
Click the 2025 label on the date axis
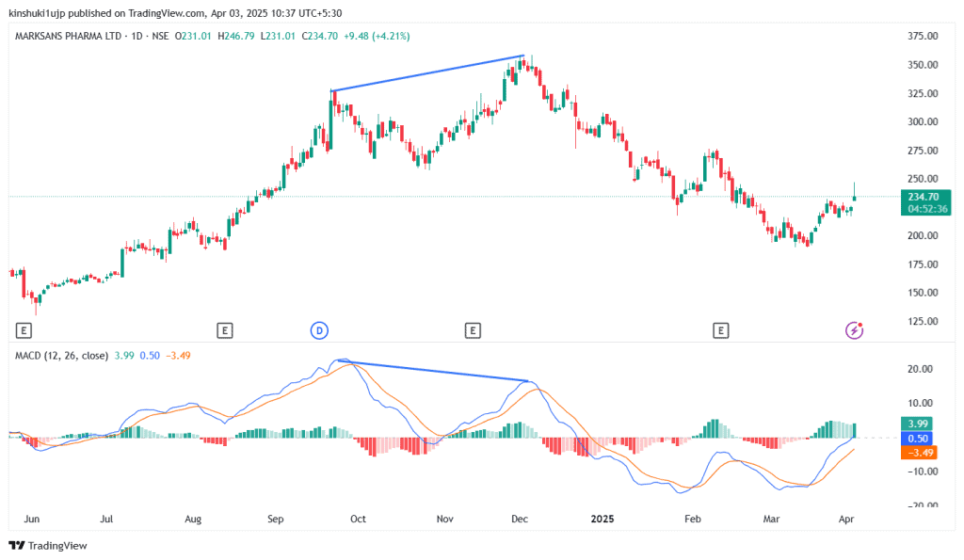[x=602, y=519]
